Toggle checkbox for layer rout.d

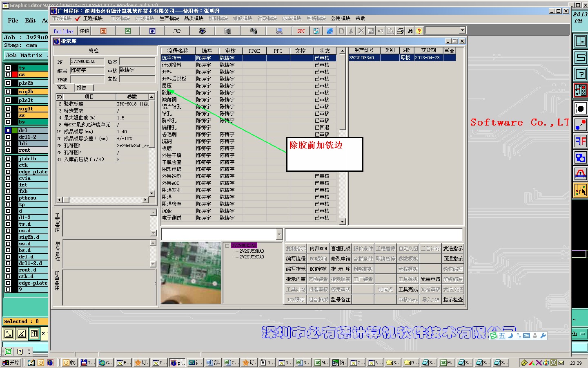tap(8, 270)
